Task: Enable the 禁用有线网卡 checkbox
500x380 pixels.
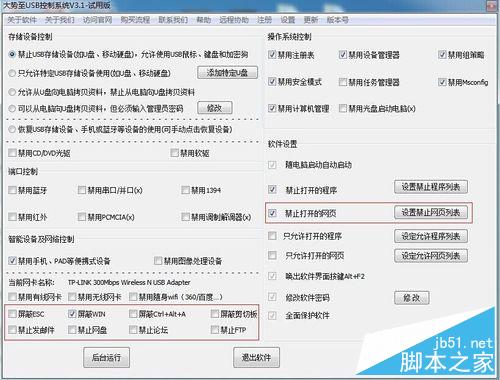Action: 12,297
